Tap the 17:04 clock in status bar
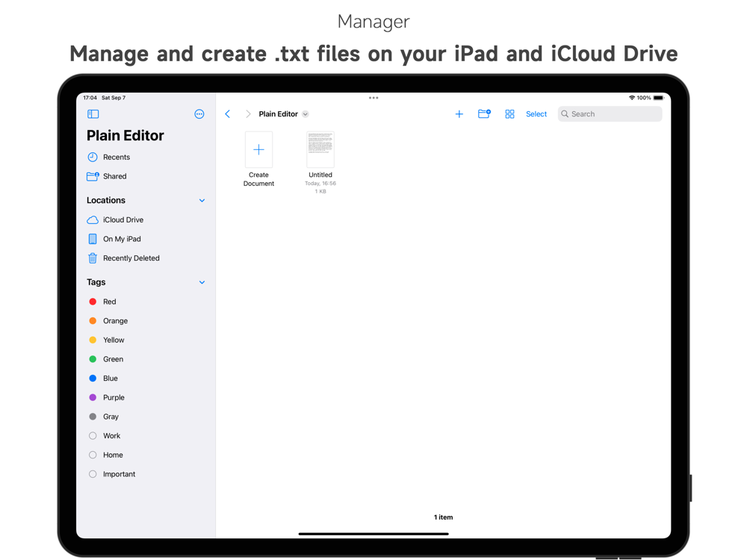Image resolution: width=747 pixels, height=560 pixels. pos(90,98)
